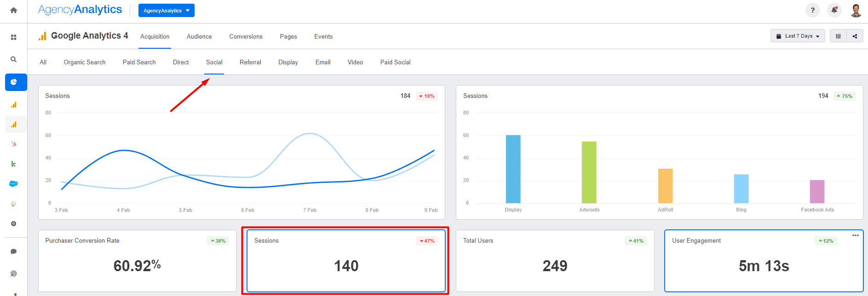This screenshot has height=296, width=868.
Task: Click the share icon button
Action: pyautogui.click(x=855, y=36)
